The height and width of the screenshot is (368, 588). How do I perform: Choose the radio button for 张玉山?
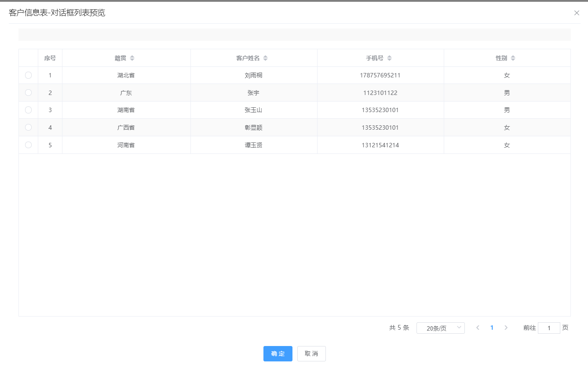(29, 110)
